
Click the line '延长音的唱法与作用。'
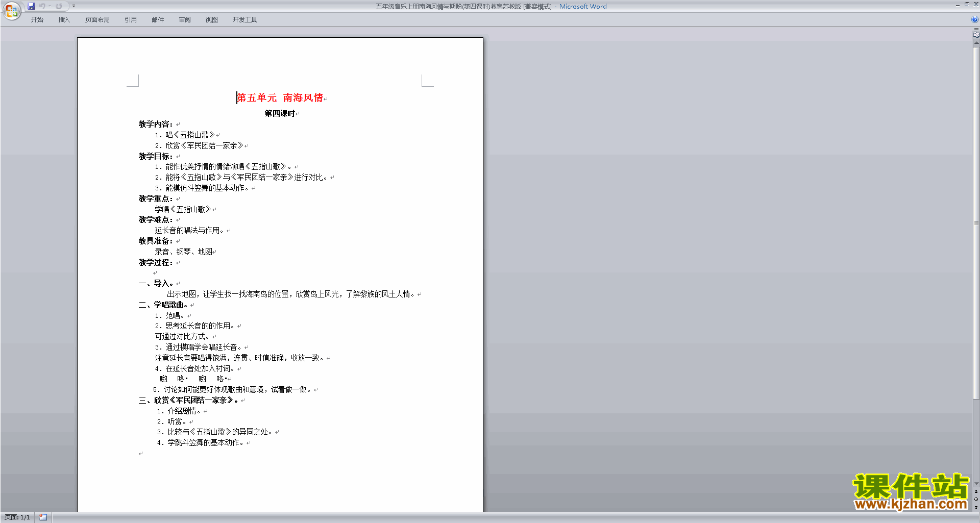pos(190,230)
